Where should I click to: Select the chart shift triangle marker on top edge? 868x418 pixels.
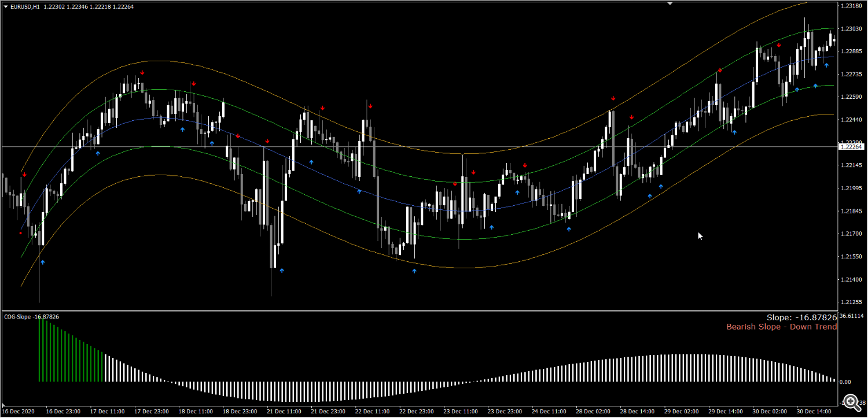tap(670, 3)
